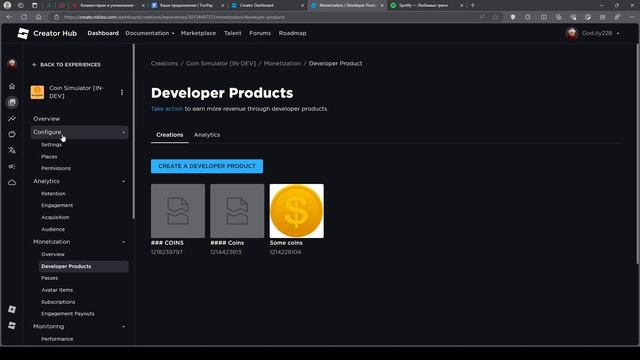Screen dimensions: 640x360
Task: Open Talent in top navigation
Action: [233, 33]
